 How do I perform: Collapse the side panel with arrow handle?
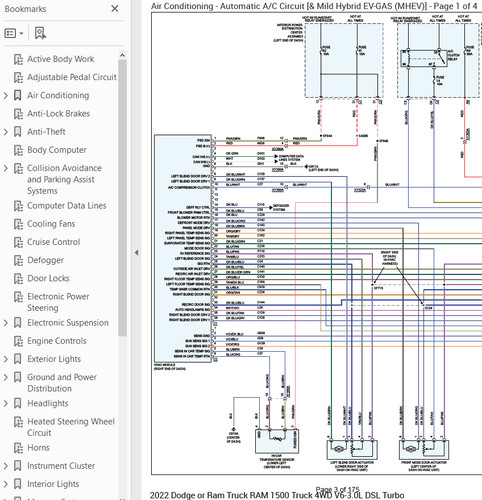coord(136,253)
